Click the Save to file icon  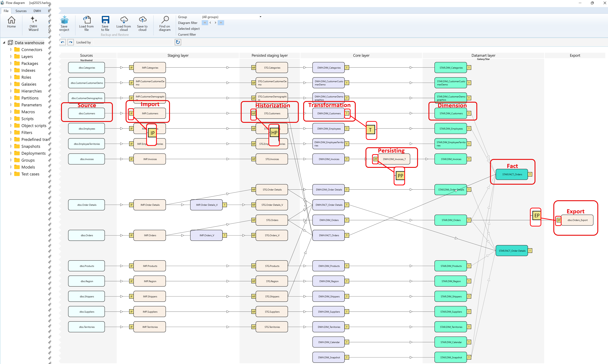pos(105,24)
